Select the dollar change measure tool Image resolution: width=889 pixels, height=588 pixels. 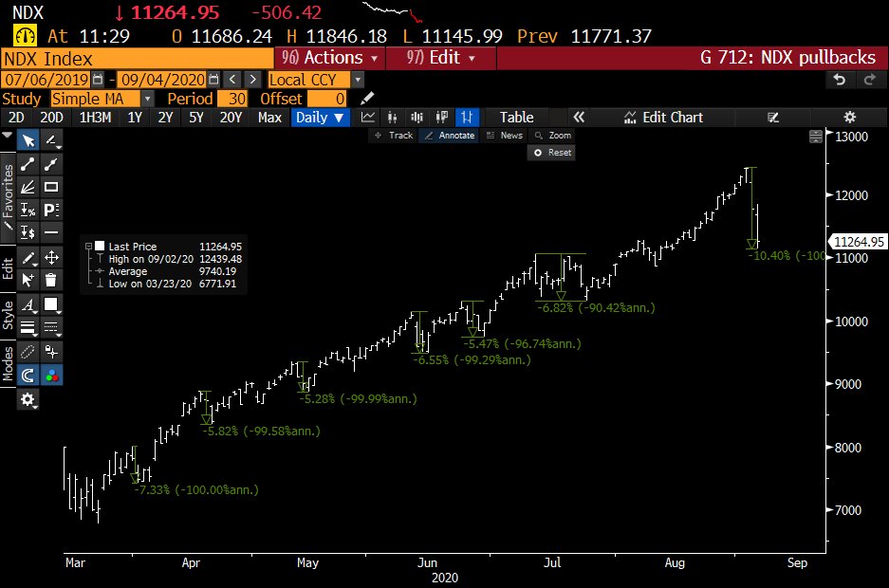28,232
